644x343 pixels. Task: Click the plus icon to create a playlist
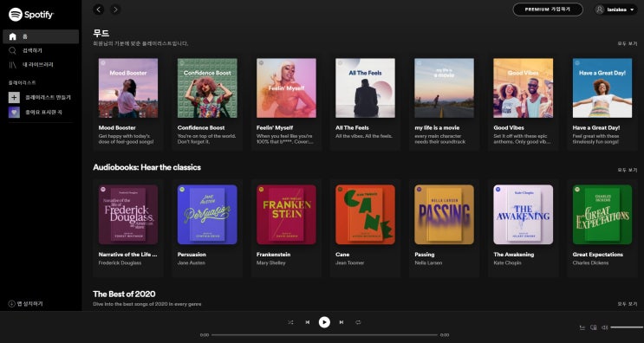coord(14,97)
